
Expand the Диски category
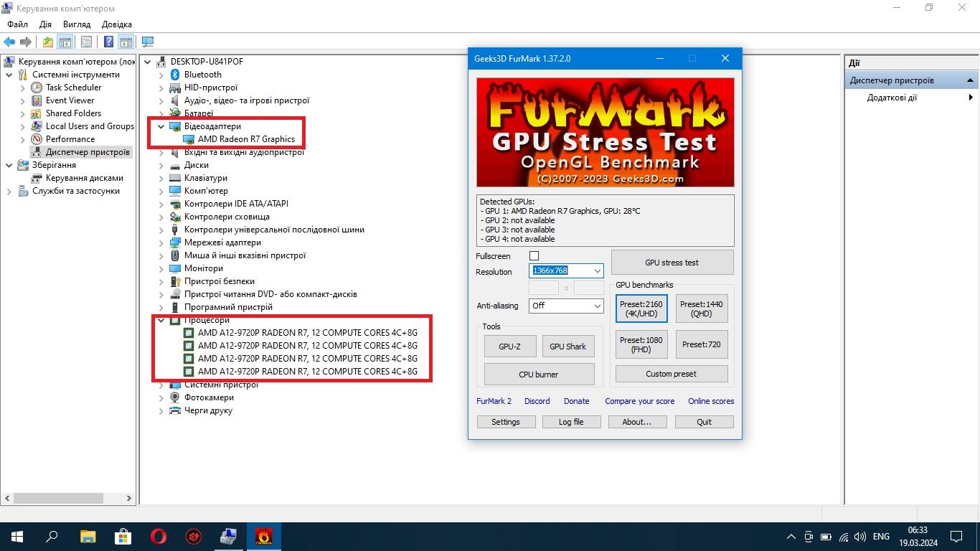161,165
